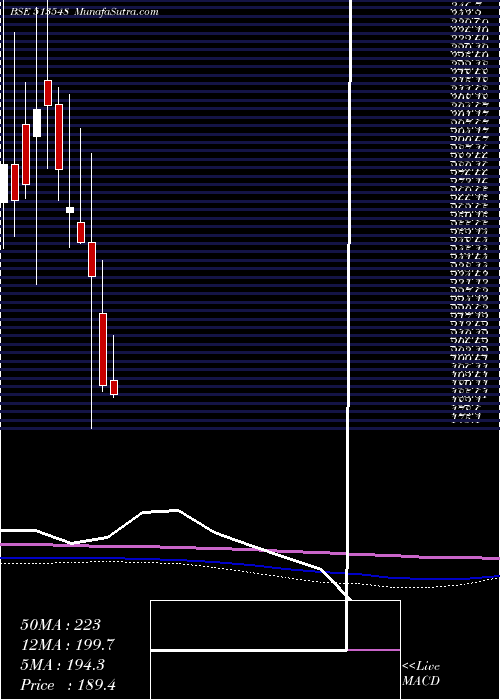Click the BSE 513548 MunafaSutra.com chart title

(84, 12)
